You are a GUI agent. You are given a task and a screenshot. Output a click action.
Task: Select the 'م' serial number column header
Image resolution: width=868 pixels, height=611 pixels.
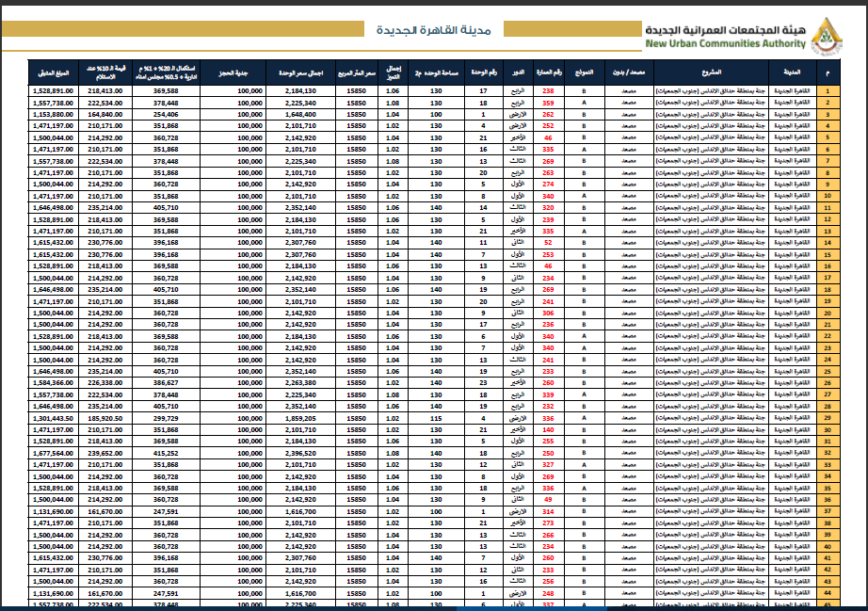[x=828, y=72]
